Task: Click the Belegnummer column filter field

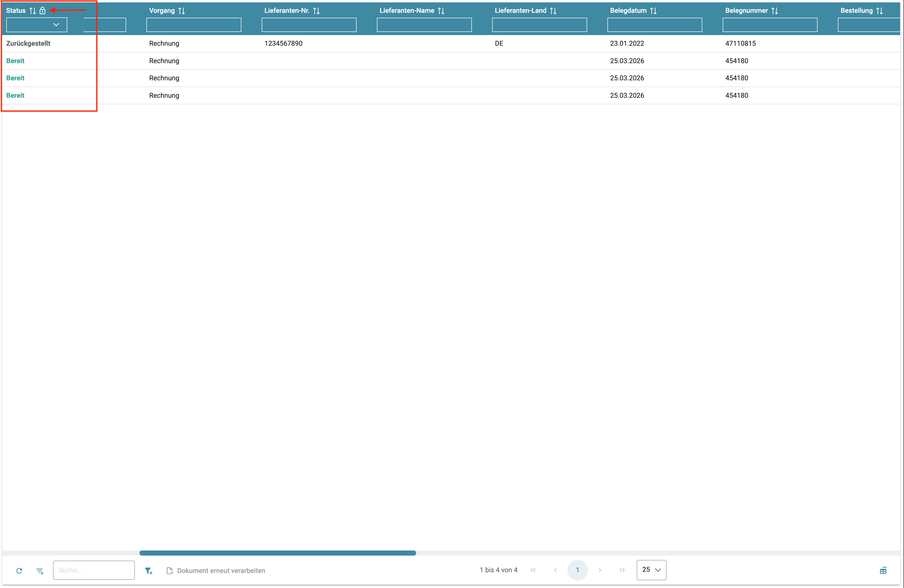Action: click(x=770, y=25)
